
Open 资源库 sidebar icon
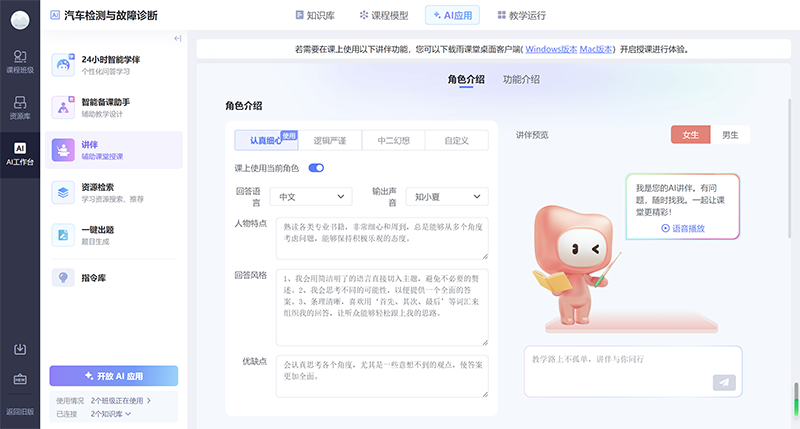click(x=20, y=107)
